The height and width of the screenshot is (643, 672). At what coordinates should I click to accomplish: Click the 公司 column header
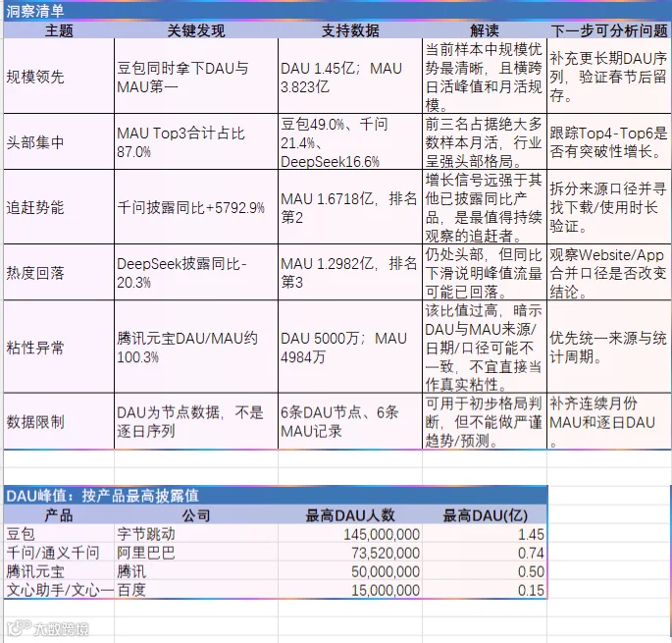[196, 515]
